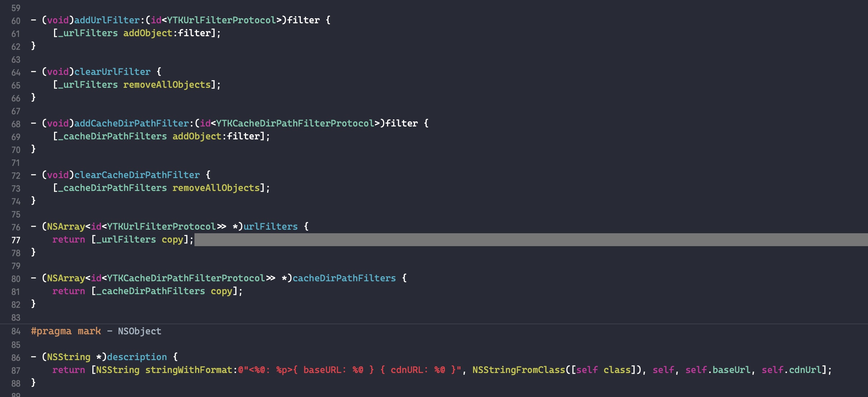
Task: Click NSStringFromClass on line 87
Action: tap(518, 370)
